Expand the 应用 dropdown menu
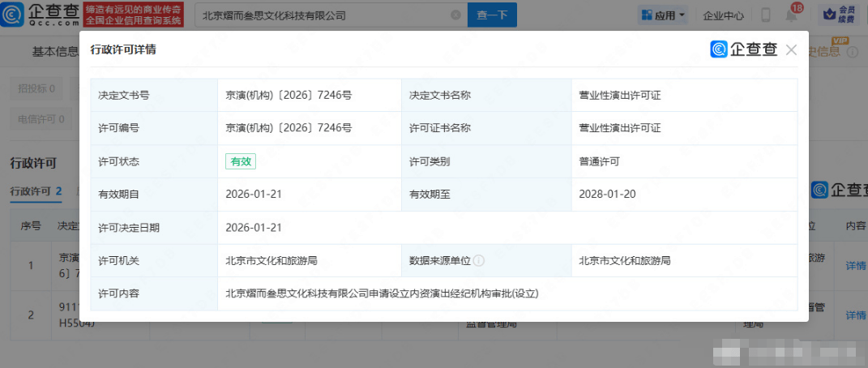 point(662,15)
